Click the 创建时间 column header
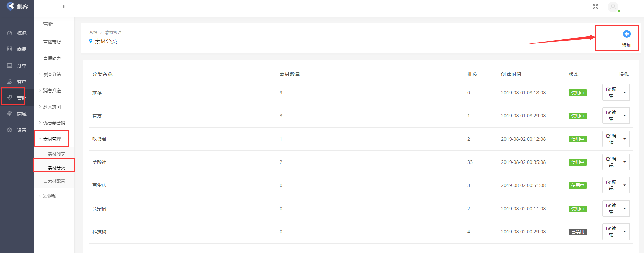 point(511,74)
